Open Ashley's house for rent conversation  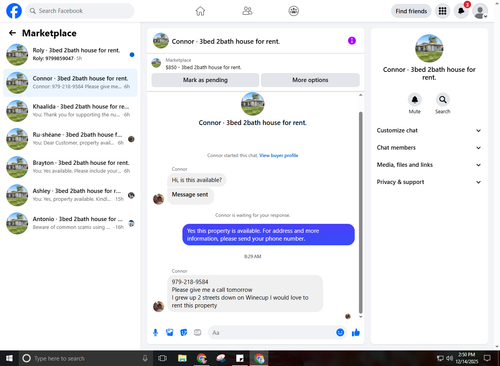[70, 195]
